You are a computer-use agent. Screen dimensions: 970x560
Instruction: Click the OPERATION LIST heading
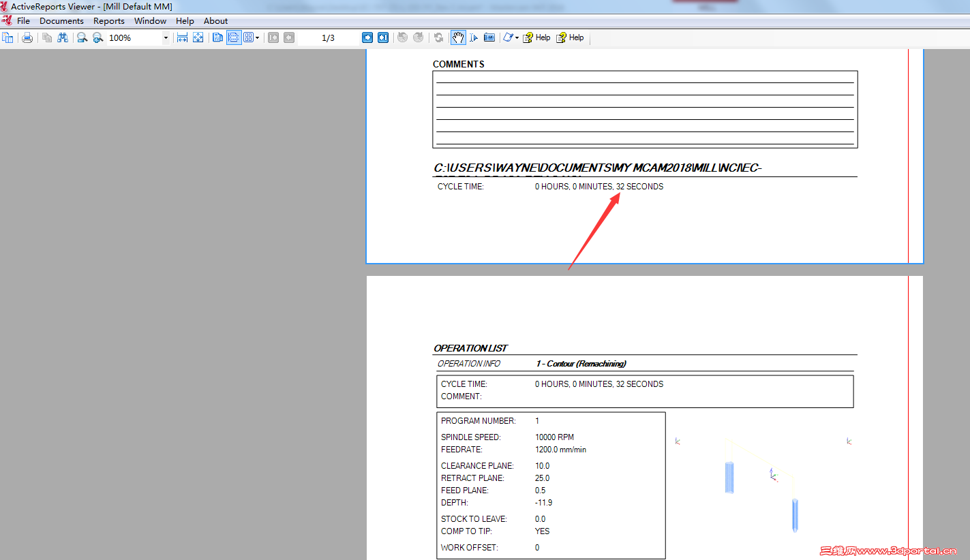click(470, 348)
